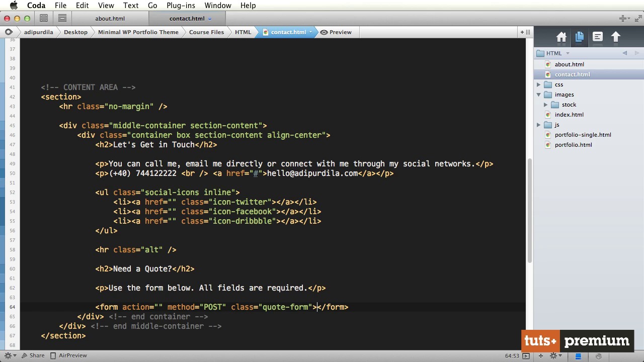The image size is (644, 362).
Task: Open the Edit menu
Action: pos(82,6)
